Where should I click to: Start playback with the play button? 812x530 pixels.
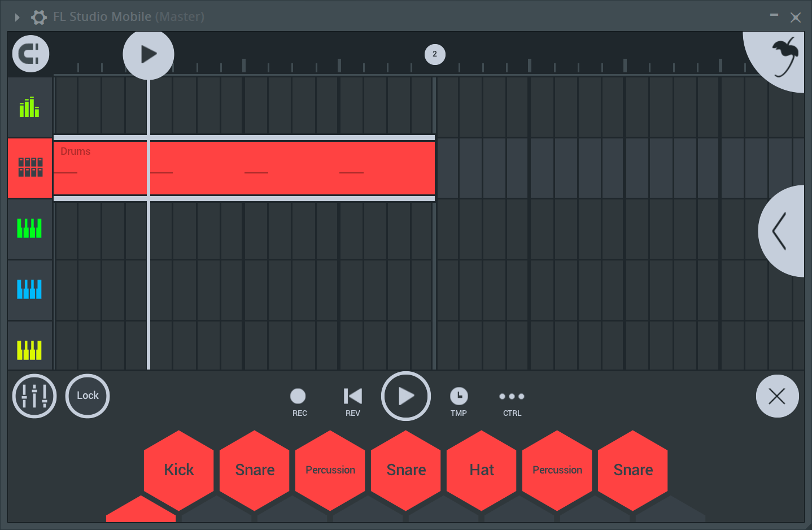[x=405, y=396]
